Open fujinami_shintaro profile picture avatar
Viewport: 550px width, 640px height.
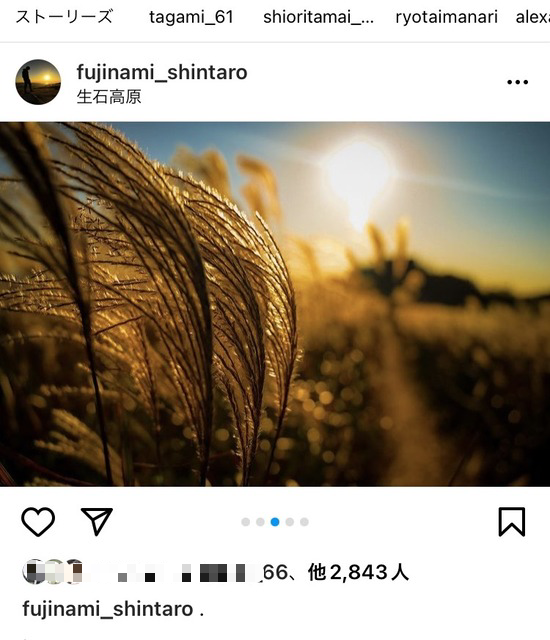tap(38, 82)
